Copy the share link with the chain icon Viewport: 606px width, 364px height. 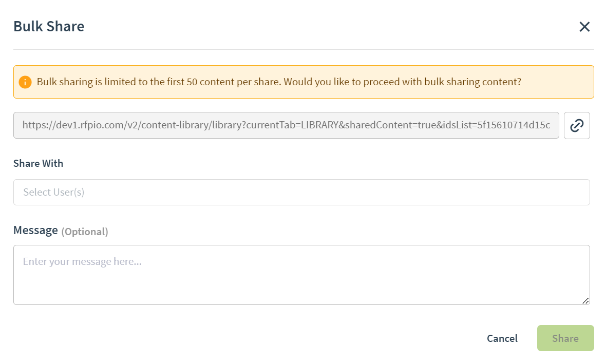click(577, 125)
